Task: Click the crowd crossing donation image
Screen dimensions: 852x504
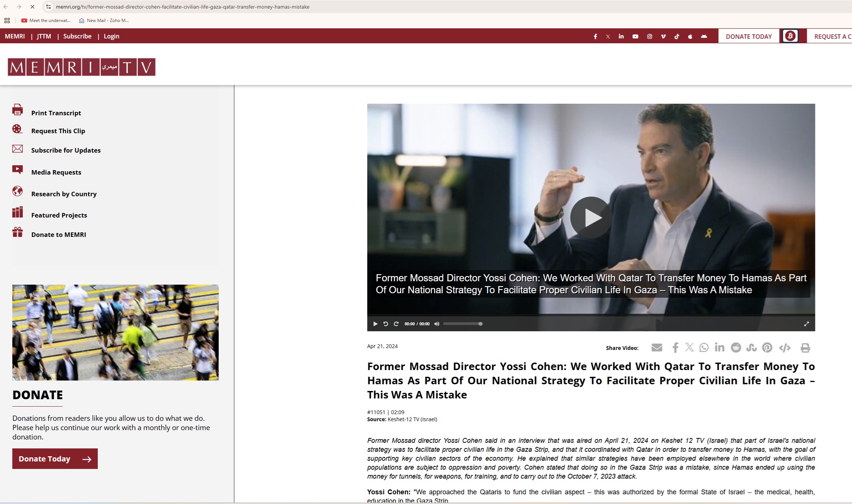Action: [x=115, y=332]
